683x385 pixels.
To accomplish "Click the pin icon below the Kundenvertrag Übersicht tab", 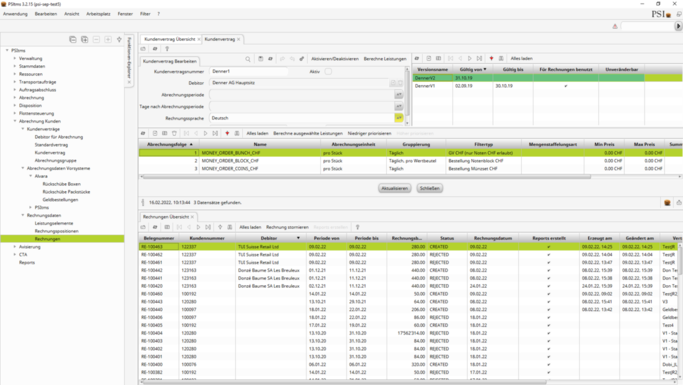I will click(x=167, y=49).
